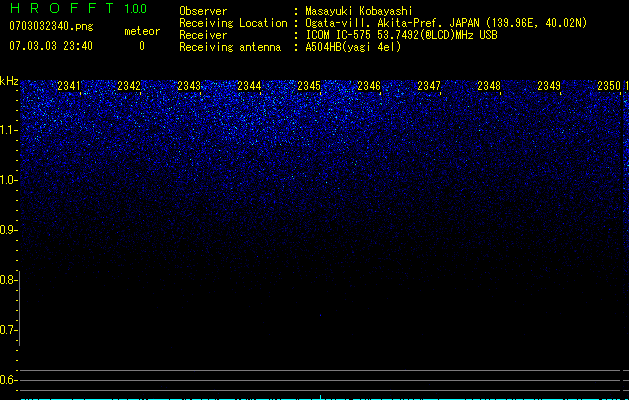Click the 0.7 kHz frequency tick label
This screenshot has height=400, width=629.
click(x=8, y=330)
